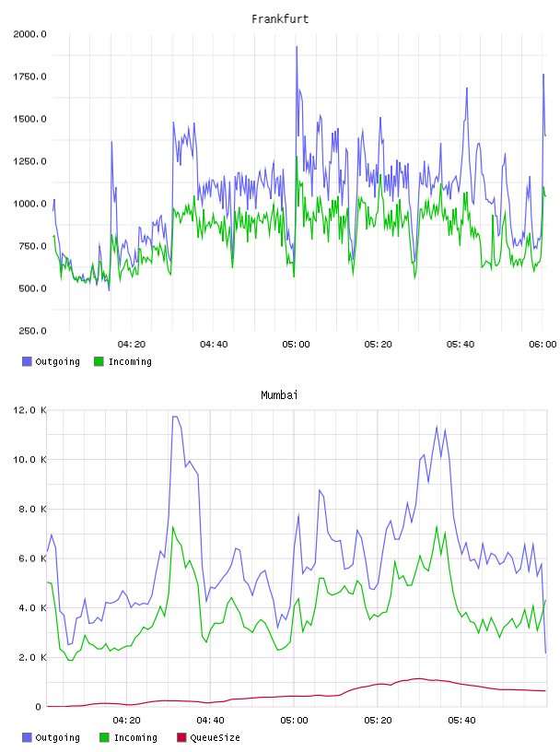Click the 250.0 y-axis label in Frankfurt chart
The width and height of the screenshot is (560, 752).
click(32, 331)
